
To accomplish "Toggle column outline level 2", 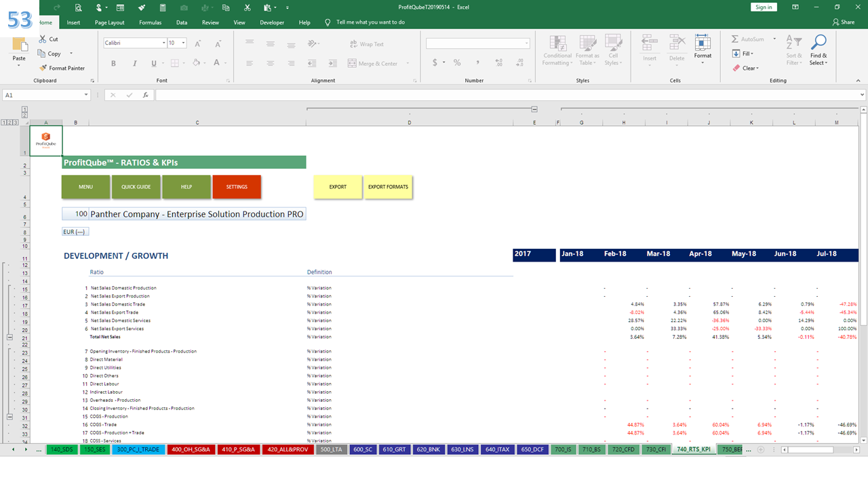I will point(24,115).
